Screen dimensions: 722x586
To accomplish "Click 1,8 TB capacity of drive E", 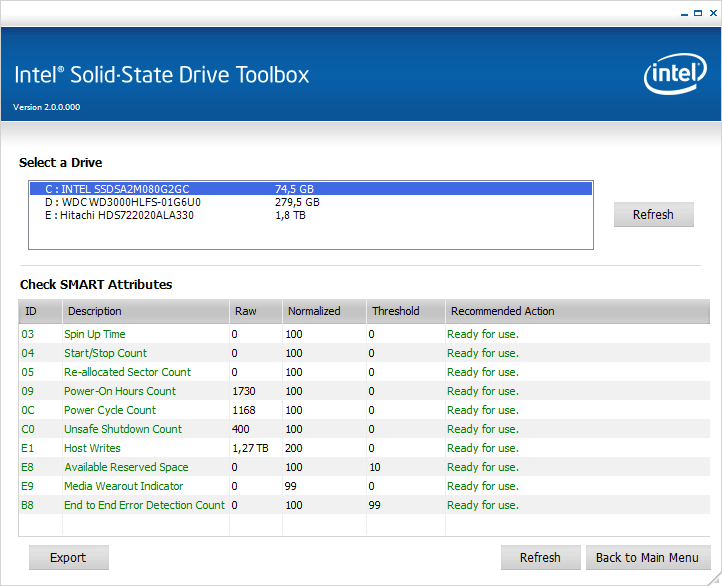I will [x=291, y=215].
